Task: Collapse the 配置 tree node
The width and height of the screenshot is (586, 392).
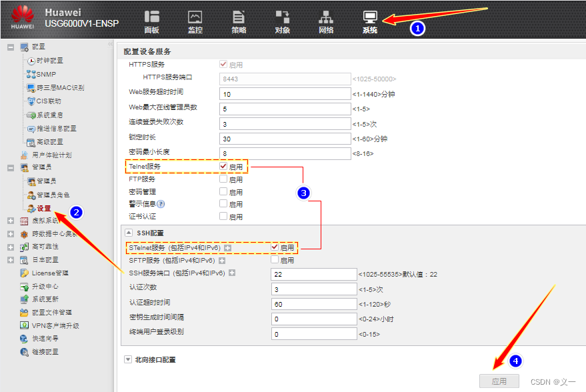Action: (11, 47)
